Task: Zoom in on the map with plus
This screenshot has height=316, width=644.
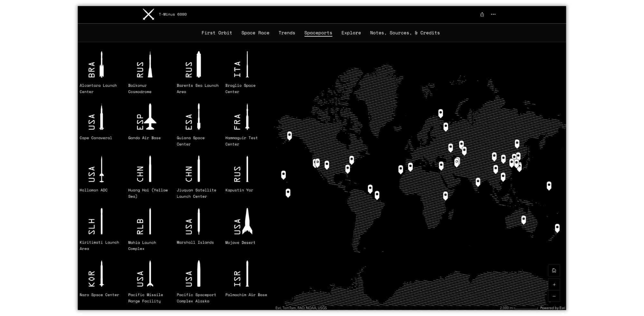Action: click(554, 285)
